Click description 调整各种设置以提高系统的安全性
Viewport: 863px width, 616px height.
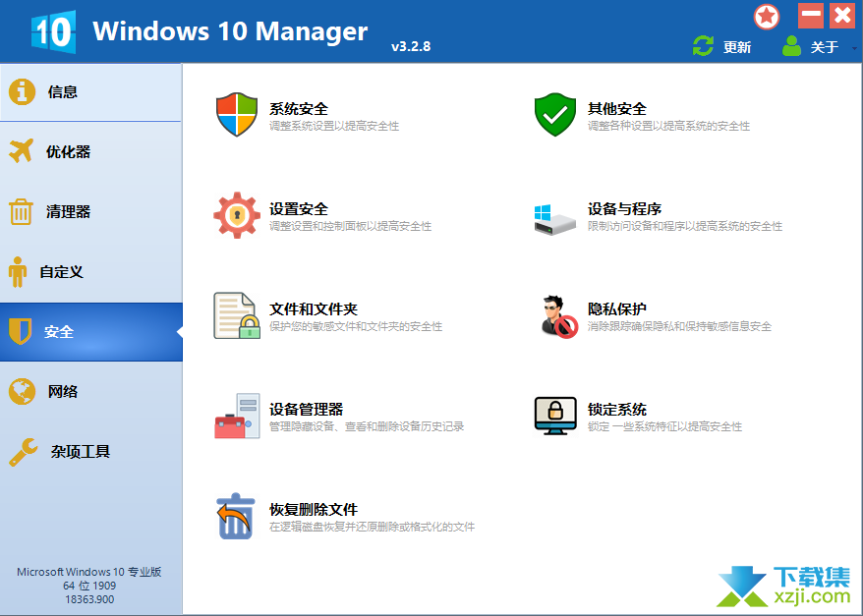pos(668,126)
